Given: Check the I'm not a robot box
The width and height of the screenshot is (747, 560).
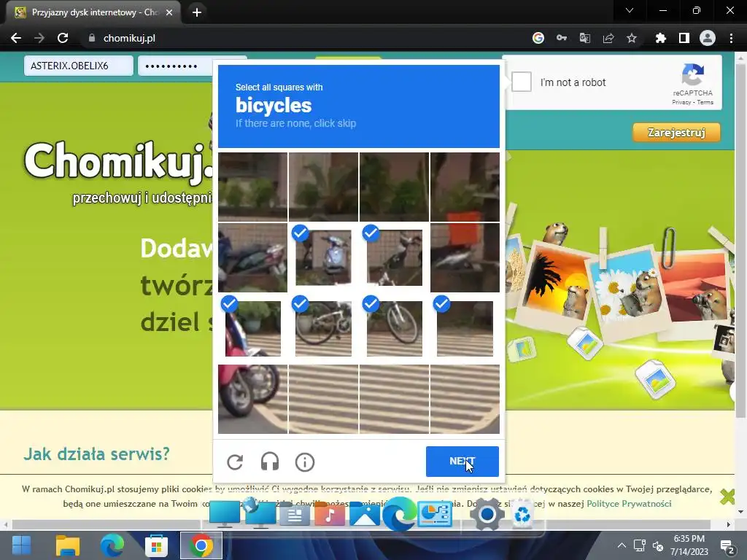Looking at the screenshot, I should [x=522, y=82].
